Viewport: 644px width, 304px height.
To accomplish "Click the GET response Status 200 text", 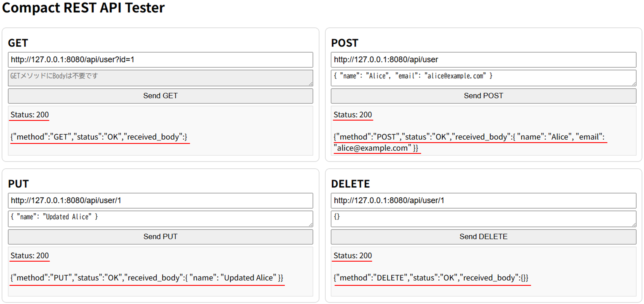I will tap(29, 115).
